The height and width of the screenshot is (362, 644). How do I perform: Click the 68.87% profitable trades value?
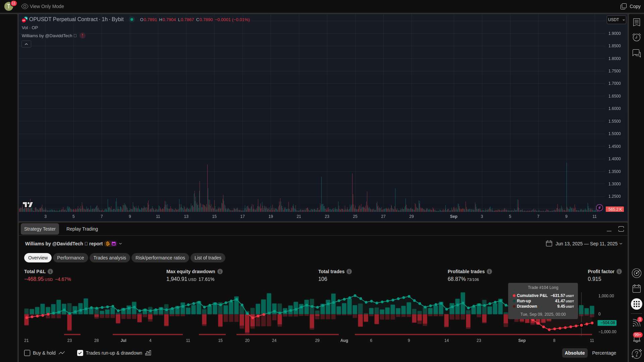(x=457, y=279)
